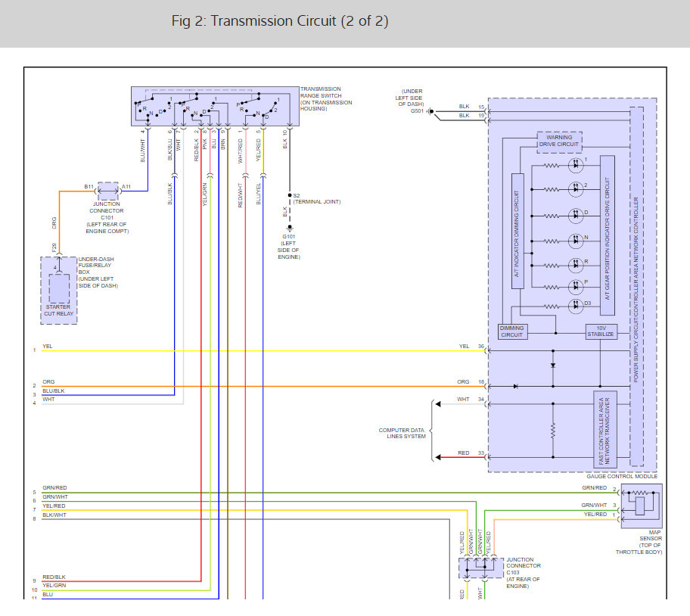690x616 pixels.
Task: Click 'YEL/GRN' label on left line 10
Action: click(54, 585)
